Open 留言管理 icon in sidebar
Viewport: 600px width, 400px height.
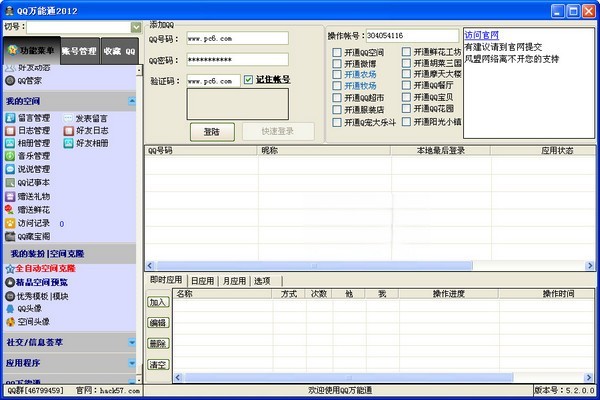click(x=10, y=117)
